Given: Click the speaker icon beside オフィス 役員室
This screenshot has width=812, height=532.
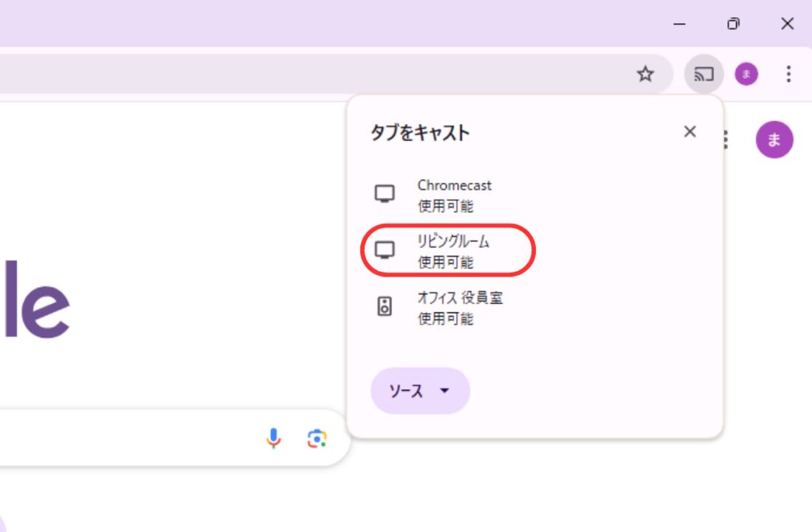Looking at the screenshot, I should [x=385, y=305].
